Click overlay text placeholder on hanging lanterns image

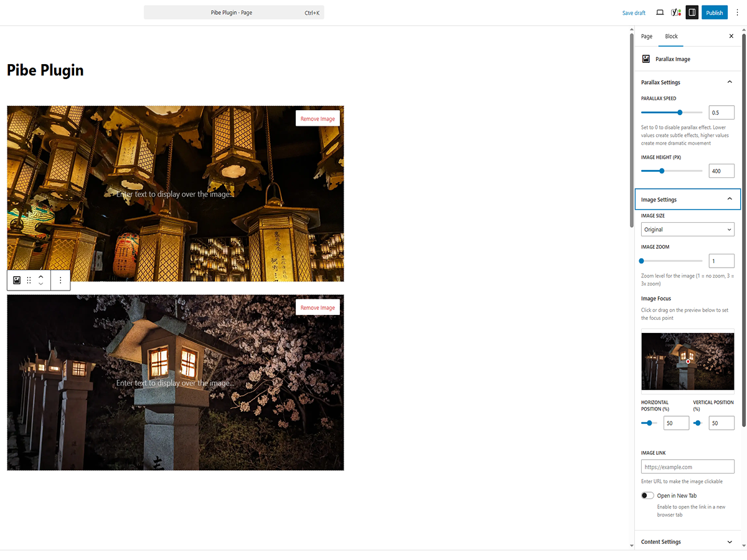tap(175, 194)
